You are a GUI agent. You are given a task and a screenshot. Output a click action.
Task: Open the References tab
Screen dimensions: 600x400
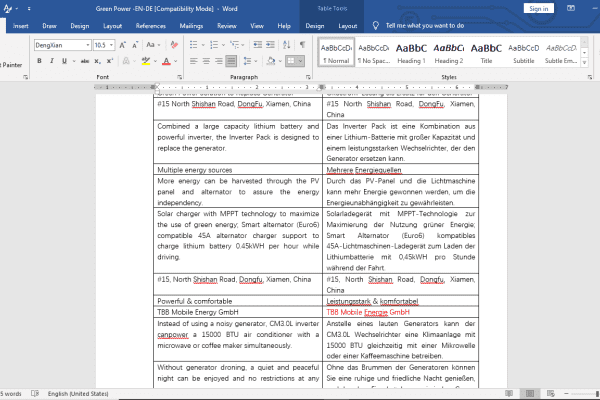click(x=151, y=26)
